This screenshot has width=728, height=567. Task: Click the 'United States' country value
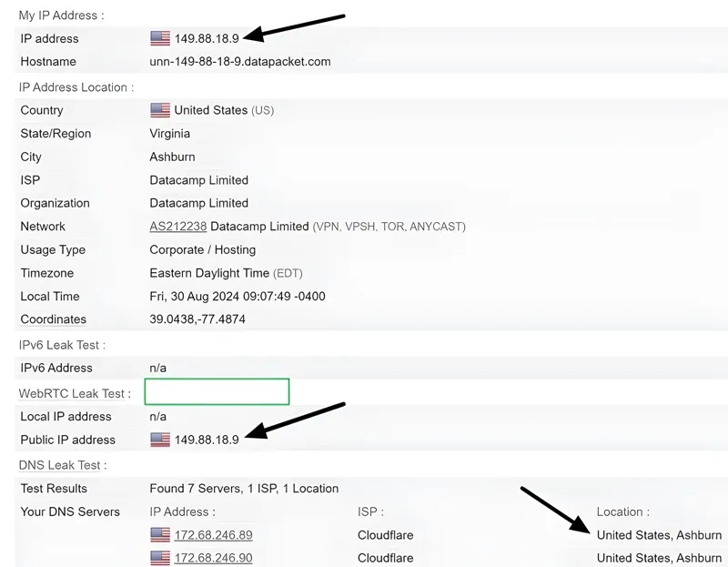[211, 110]
